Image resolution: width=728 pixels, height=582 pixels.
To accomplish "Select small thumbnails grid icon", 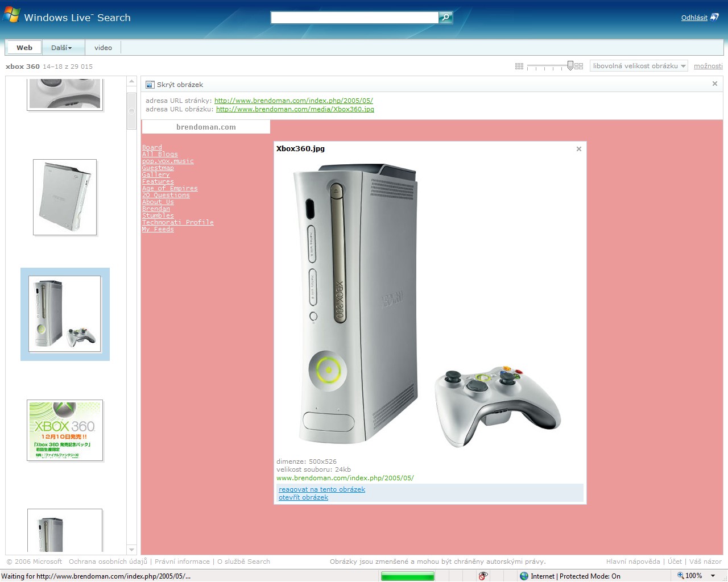I will click(x=519, y=66).
